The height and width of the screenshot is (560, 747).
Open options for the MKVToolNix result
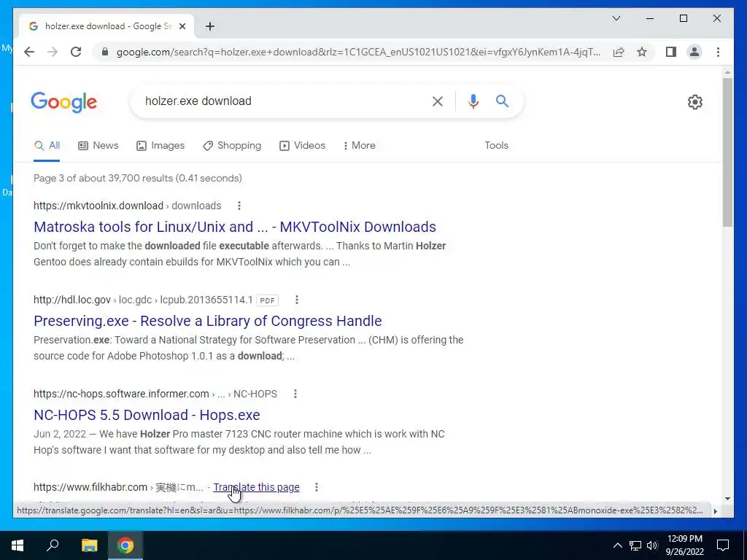[x=239, y=206]
